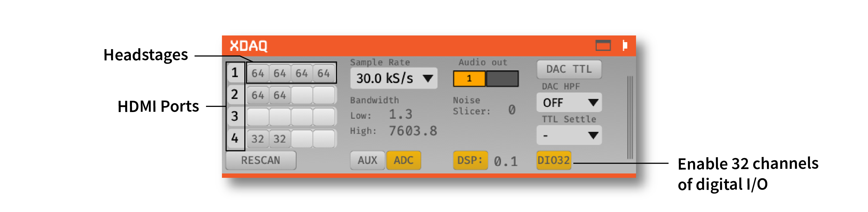Open the 30.0 kS/s sample rate dropdown
This screenshot has height=212, width=868.
click(x=393, y=78)
